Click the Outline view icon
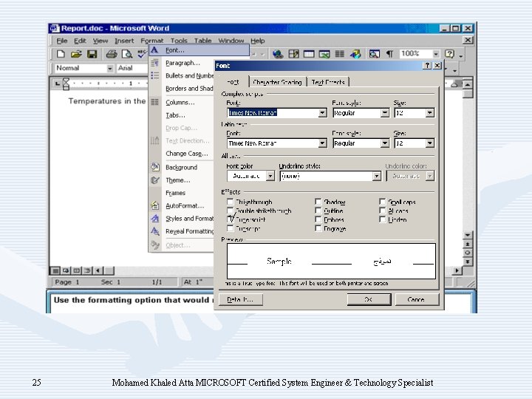 (87, 270)
